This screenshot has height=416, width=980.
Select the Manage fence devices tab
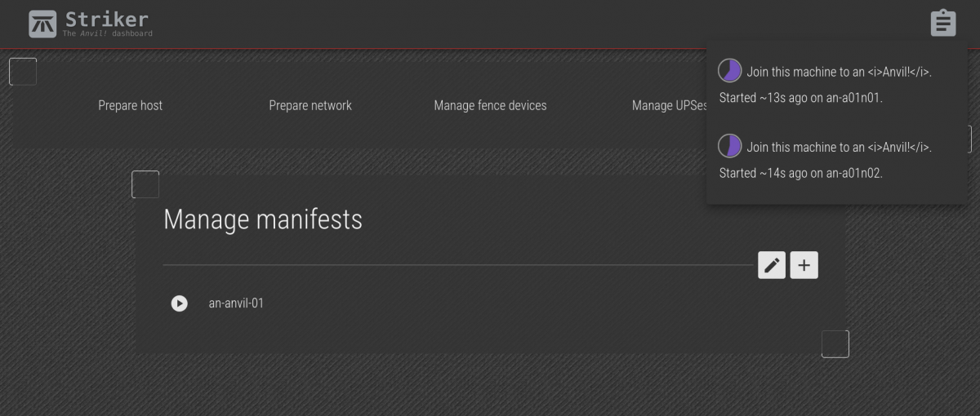[x=490, y=105]
